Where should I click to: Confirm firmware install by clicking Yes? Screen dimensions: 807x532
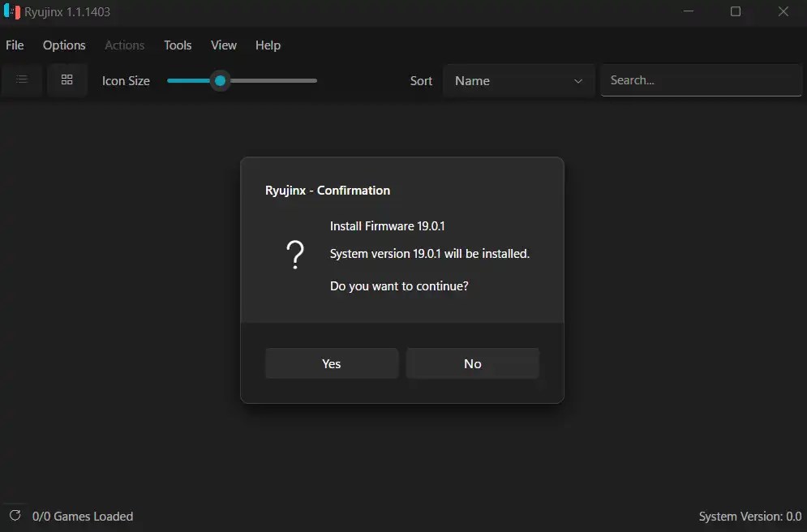331,363
